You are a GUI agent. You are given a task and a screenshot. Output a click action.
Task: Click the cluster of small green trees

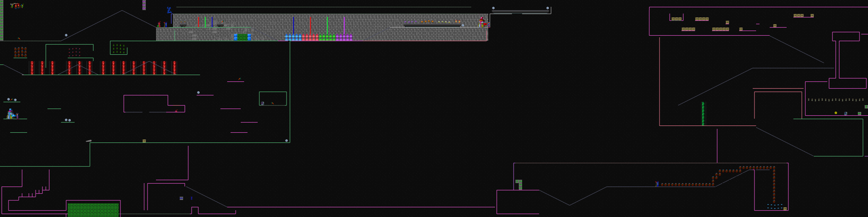coord(119,49)
